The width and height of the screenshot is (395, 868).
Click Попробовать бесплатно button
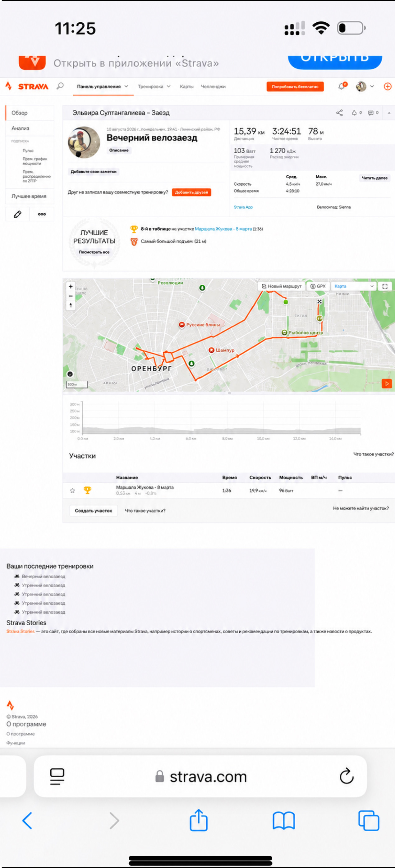coord(295,87)
